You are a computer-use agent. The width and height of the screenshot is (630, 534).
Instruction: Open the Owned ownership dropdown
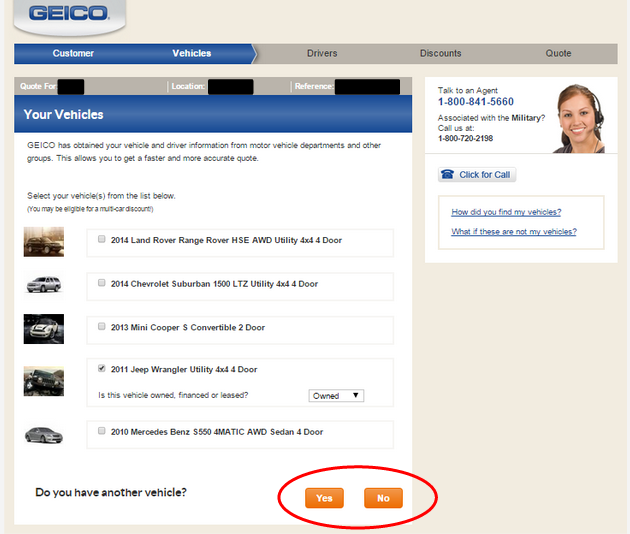coord(336,396)
